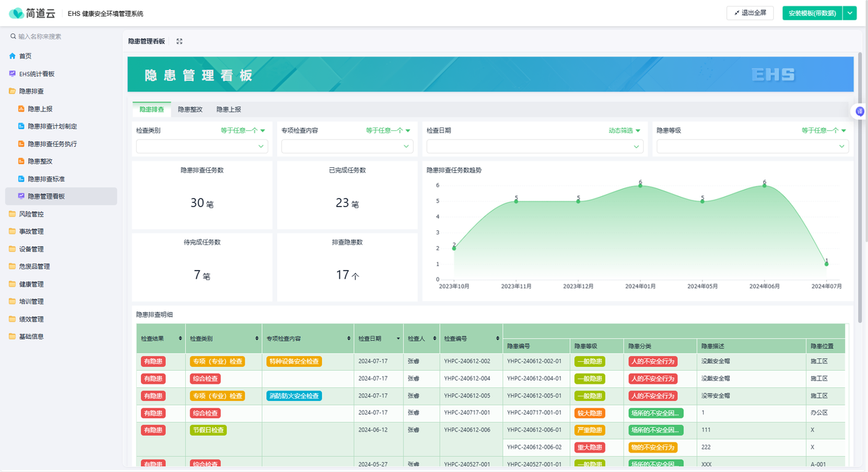Open the 检查类别 filter dropdown box
Image resolution: width=868 pixels, height=472 pixels.
pos(202,146)
